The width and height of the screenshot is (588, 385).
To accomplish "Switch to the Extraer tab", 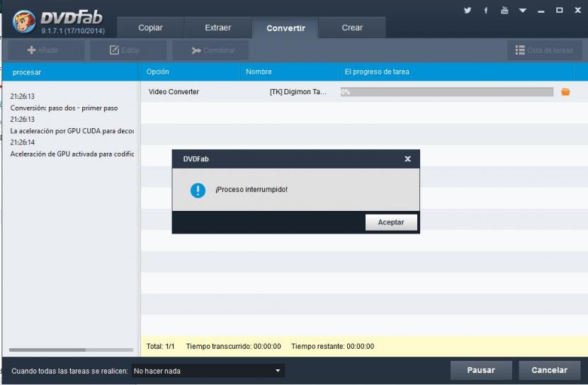I will point(218,28).
